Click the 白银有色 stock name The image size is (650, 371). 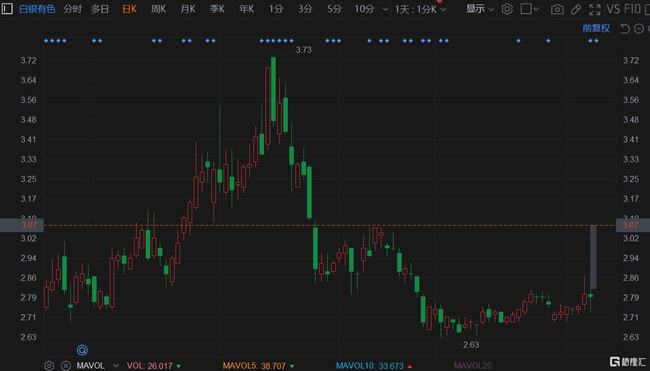(37, 9)
